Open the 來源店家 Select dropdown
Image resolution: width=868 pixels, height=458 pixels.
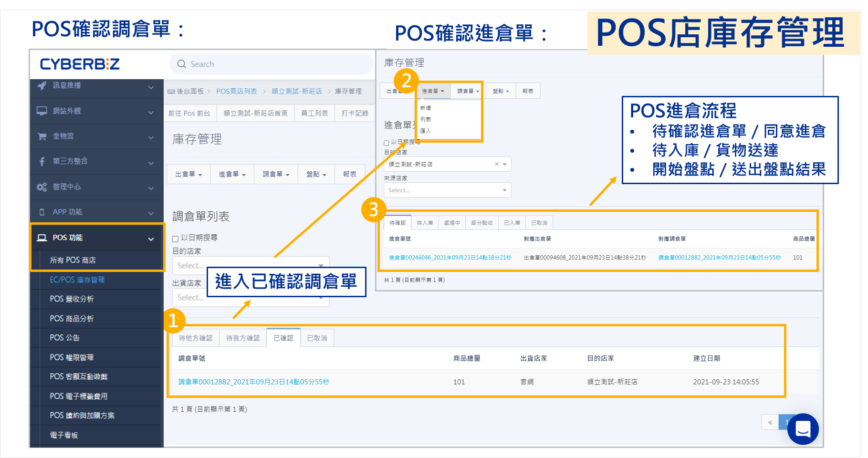coord(447,190)
